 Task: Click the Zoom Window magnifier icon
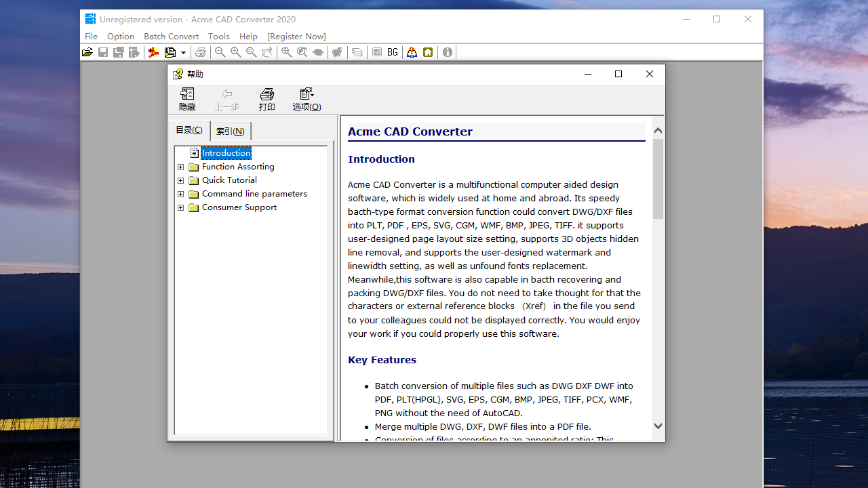[x=252, y=52]
